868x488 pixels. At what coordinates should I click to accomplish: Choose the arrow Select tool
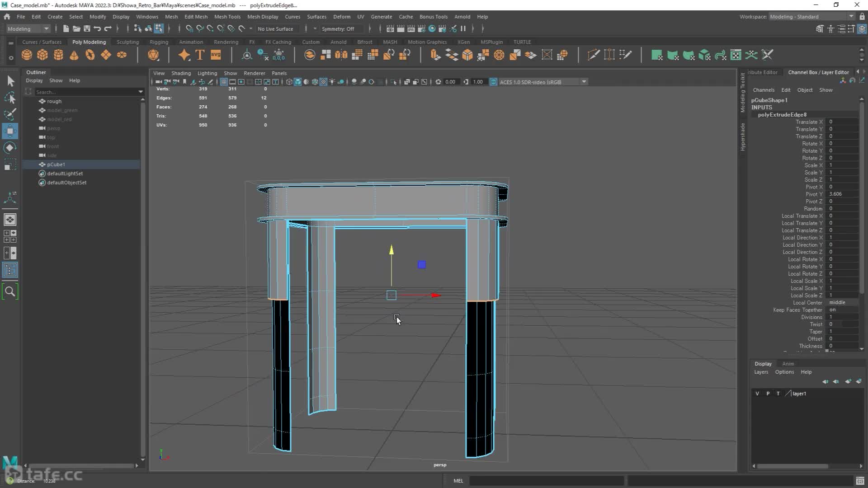click(x=10, y=81)
